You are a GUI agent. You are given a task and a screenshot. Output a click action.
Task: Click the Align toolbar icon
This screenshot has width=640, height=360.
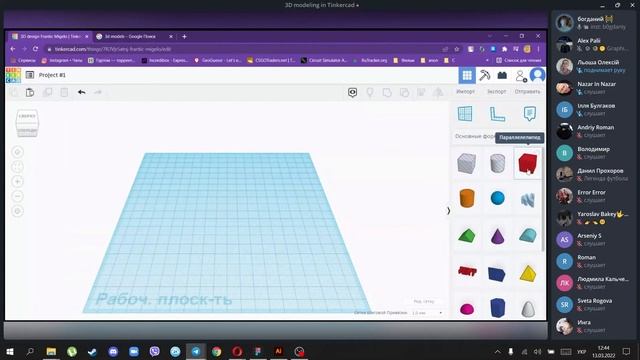[421, 92]
